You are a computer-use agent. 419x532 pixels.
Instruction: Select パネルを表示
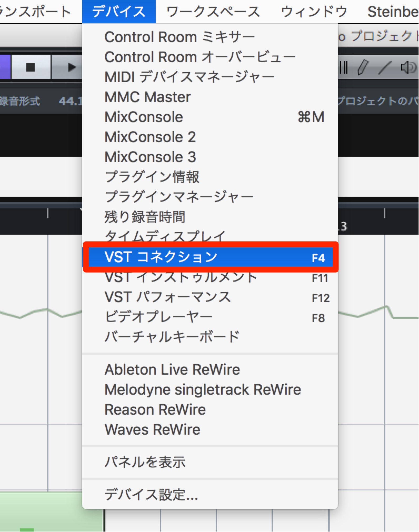[x=210, y=462]
